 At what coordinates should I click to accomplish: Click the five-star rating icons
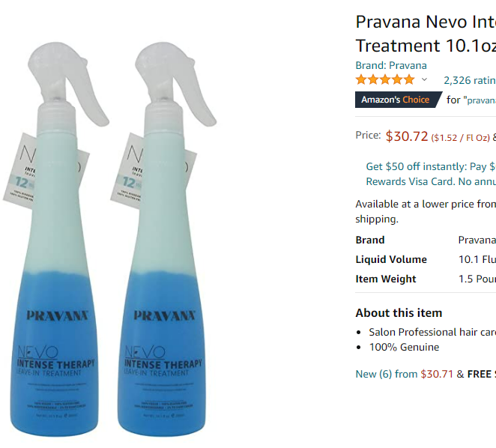click(385, 79)
